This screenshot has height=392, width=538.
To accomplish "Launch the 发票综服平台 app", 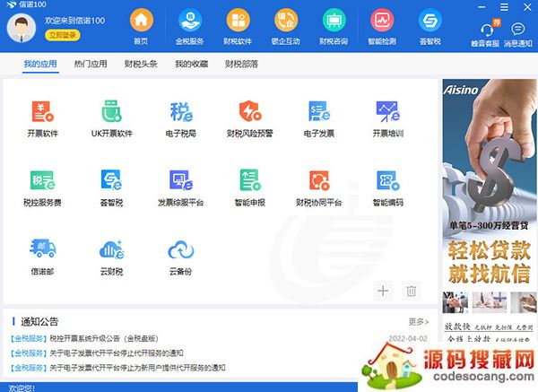I will pos(181,187).
